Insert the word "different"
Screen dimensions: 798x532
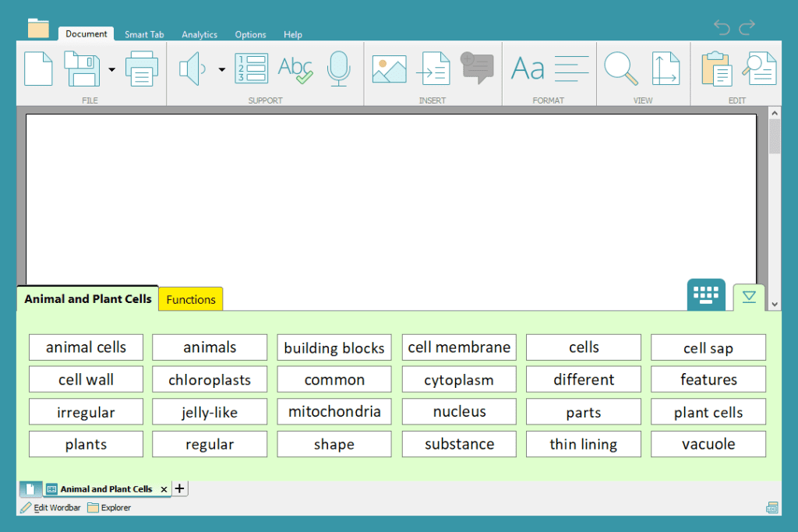(x=584, y=379)
